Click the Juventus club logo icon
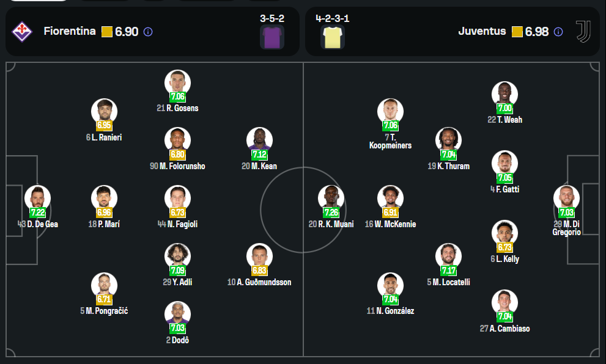606x364 pixels. coord(583,32)
